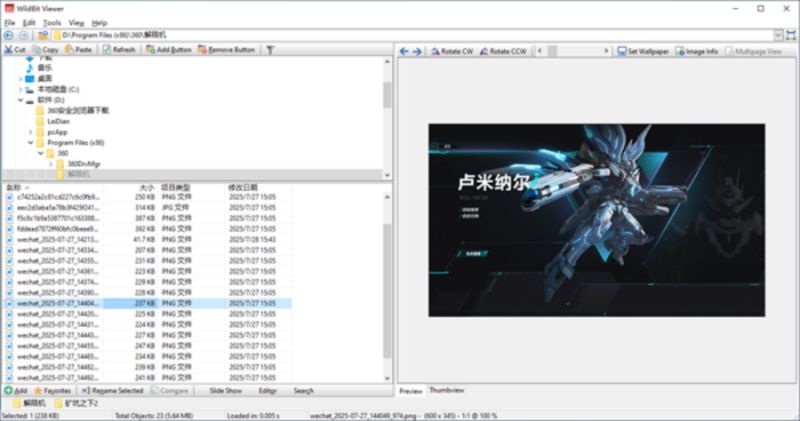Show the next image with the right arrow
The width and height of the screenshot is (800, 421).
point(417,51)
